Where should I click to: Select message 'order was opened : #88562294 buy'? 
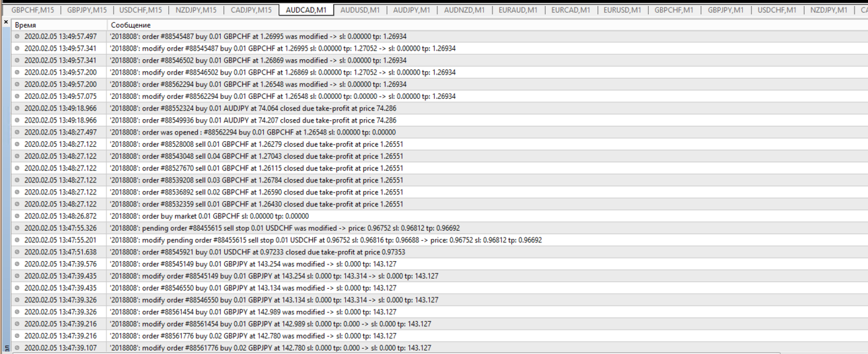252,133
